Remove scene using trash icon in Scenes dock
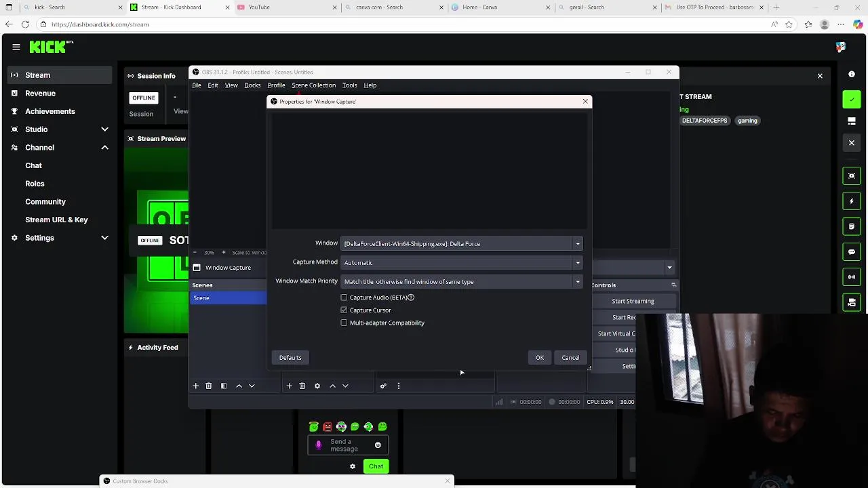The height and width of the screenshot is (488, 868). coord(209,386)
